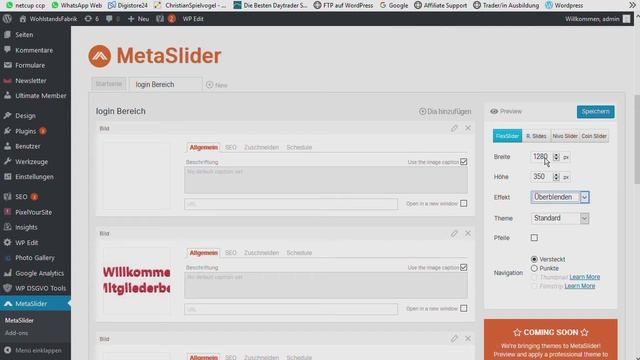
Task: Edit the first Bild slide with pencil icon
Action: click(454, 128)
